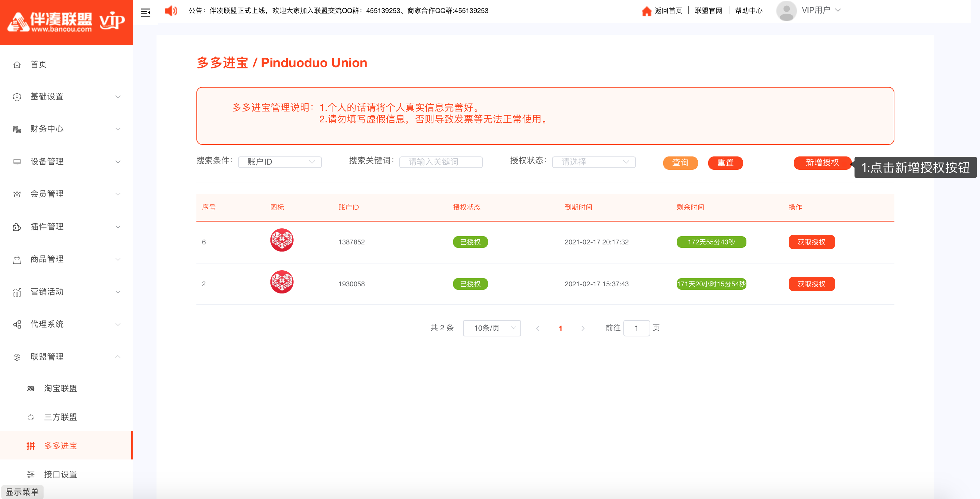The width and height of the screenshot is (980, 499).
Task: Click the 重置 reset button
Action: [725, 163]
